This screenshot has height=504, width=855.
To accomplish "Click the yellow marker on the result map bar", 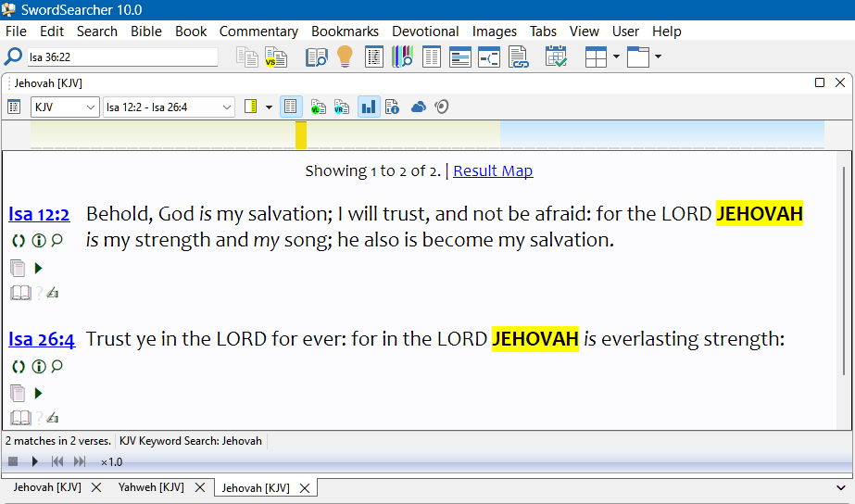I will point(301,134).
